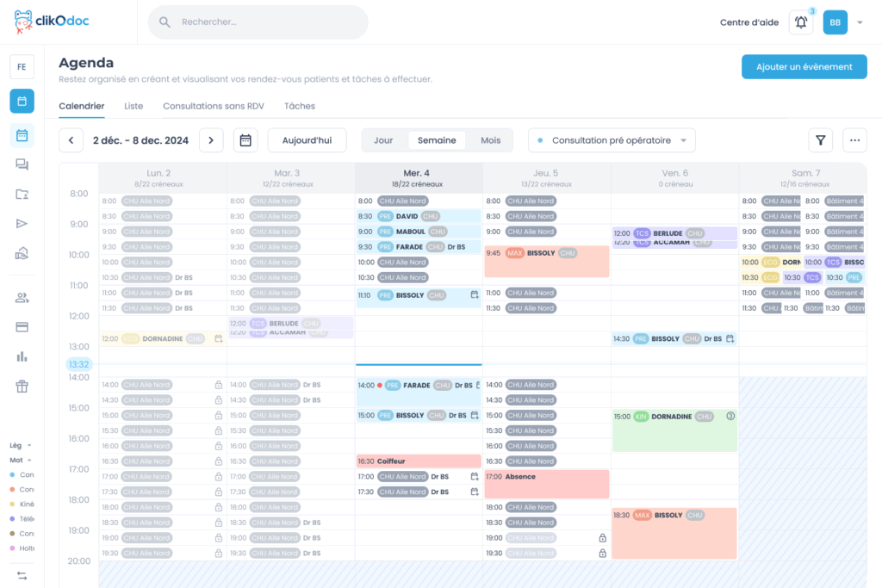Open the 14:00 FARADE appointment on Wednesday
The width and height of the screenshot is (882, 588).
pos(419,393)
